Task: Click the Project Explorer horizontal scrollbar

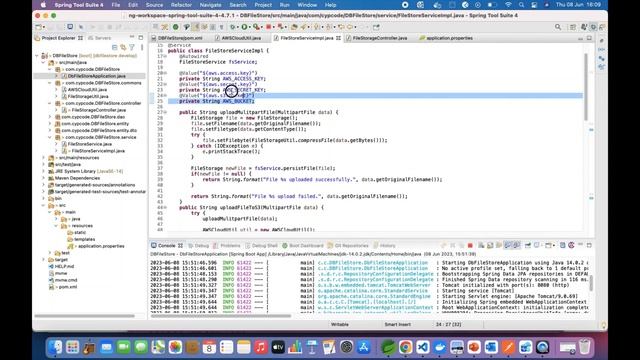Action: click(x=84, y=316)
